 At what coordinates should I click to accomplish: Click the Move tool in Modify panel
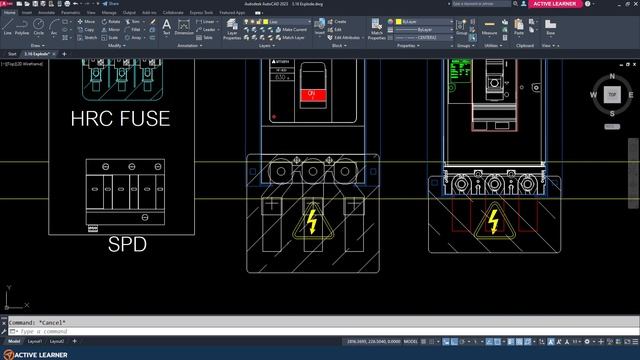tap(86, 22)
